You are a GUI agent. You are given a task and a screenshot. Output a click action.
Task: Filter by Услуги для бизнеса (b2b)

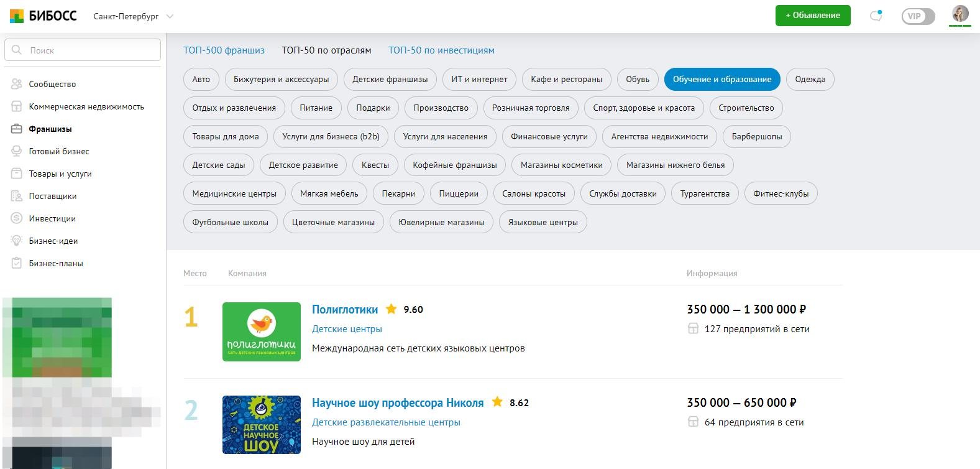pyautogui.click(x=331, y=136)
